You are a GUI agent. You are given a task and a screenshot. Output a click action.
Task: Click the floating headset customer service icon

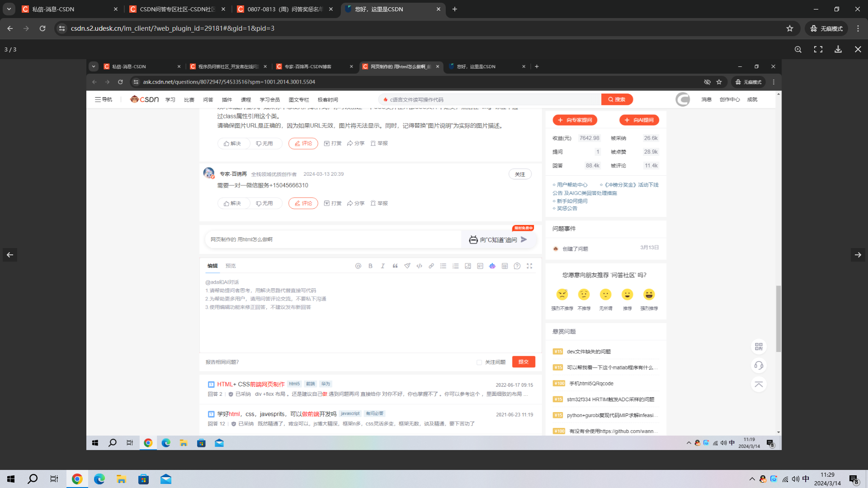[759, 365]
